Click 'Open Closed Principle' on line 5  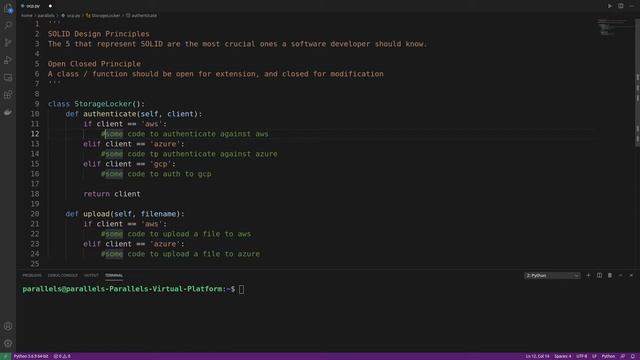94,64
